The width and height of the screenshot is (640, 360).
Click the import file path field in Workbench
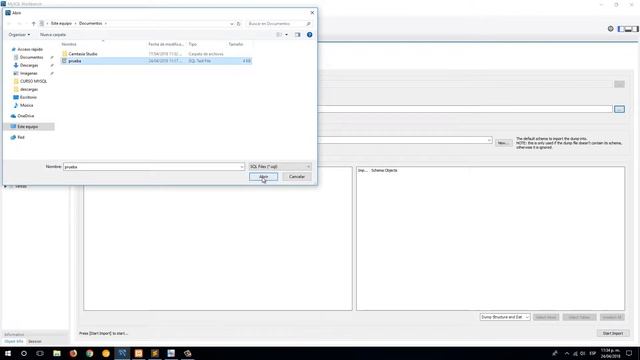tap(465, 109)
